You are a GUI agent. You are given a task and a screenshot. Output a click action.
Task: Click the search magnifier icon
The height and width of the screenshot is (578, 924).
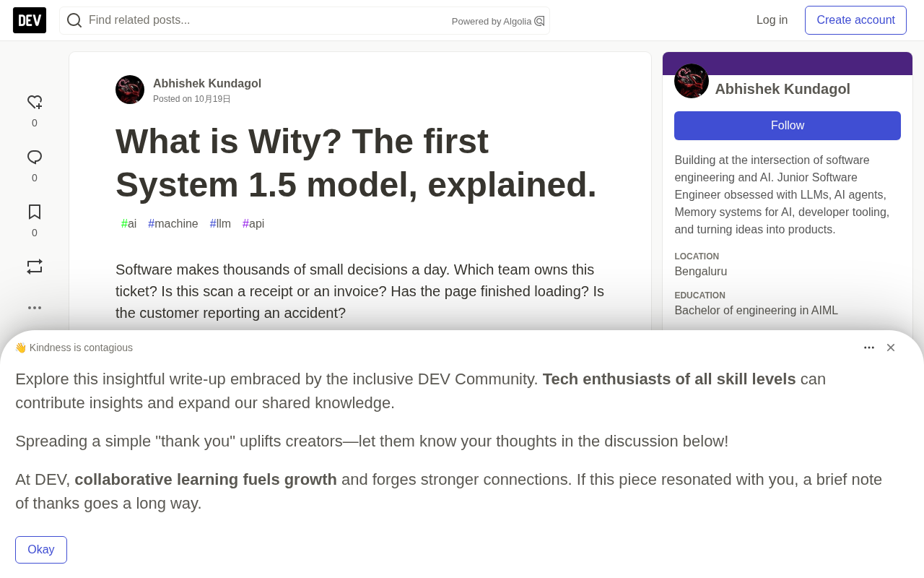pyautogui.click(x=74, y=20)
